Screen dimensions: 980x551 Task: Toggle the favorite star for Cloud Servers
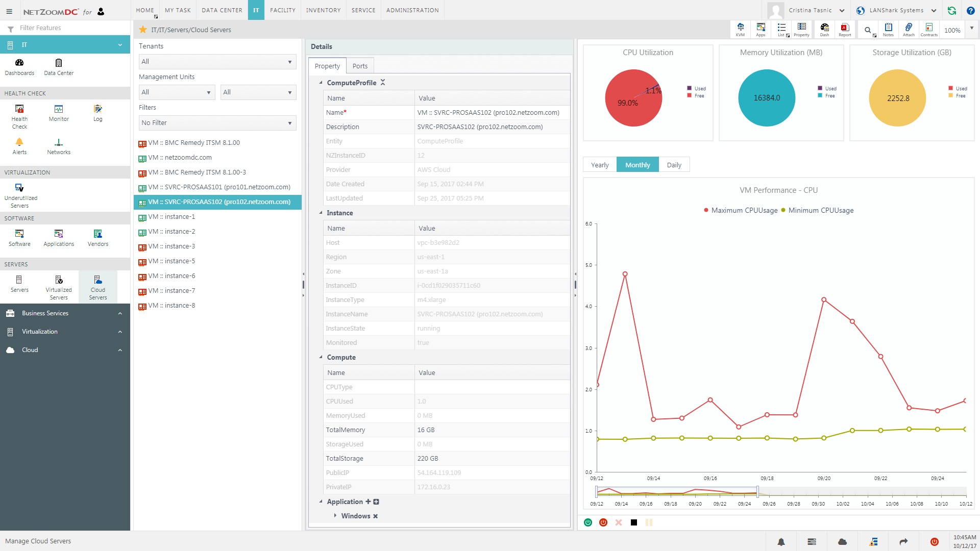tap(143, 30)
